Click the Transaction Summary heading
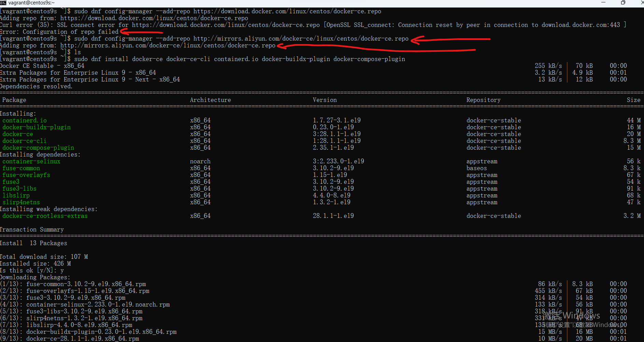Viewport: 644px width, 342px height. 32,229
